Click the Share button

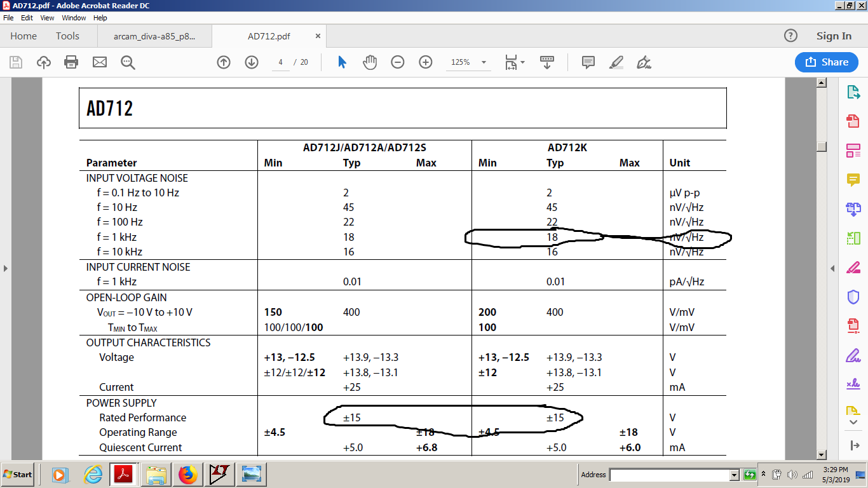coord(827,62)
